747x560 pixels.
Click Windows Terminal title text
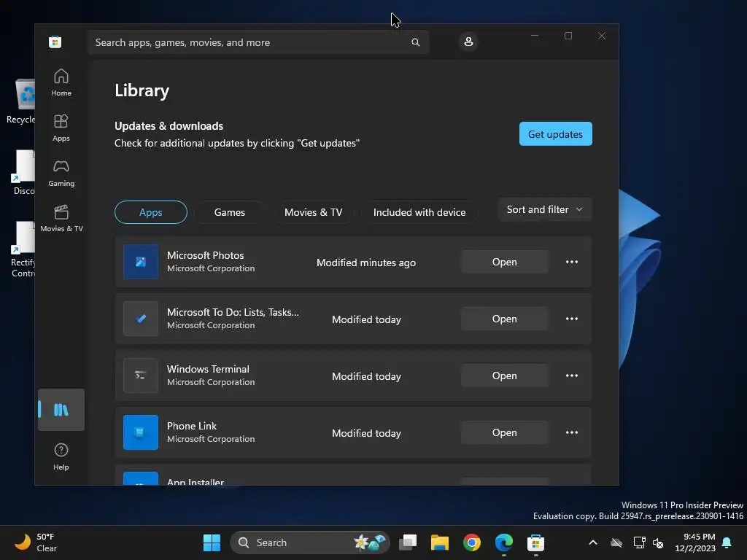pos(208,369)
